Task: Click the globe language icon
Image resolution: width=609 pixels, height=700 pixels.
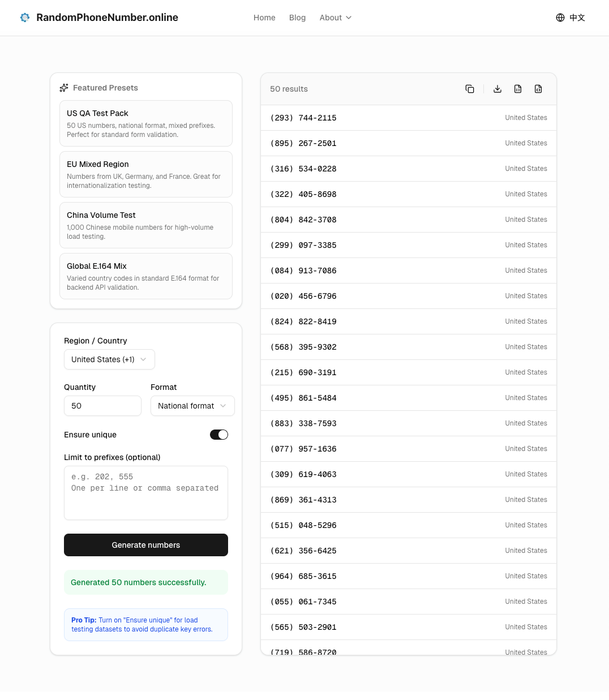Action: [560, 18]
